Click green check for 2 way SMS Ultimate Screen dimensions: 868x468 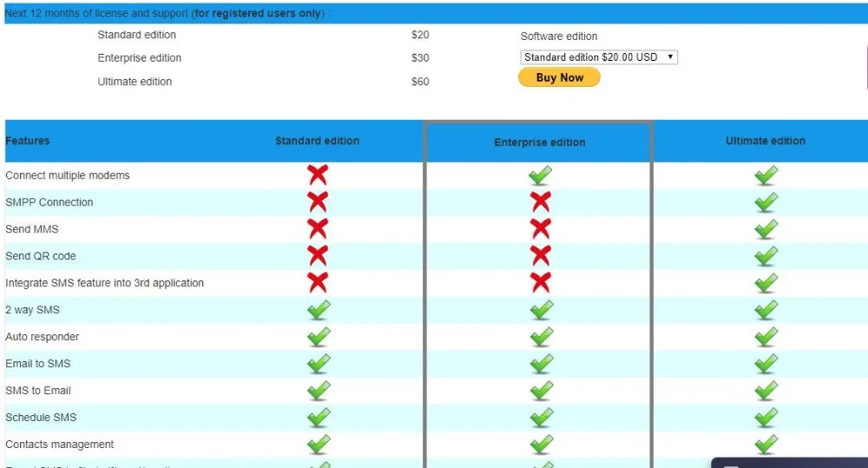pos(766,310)
